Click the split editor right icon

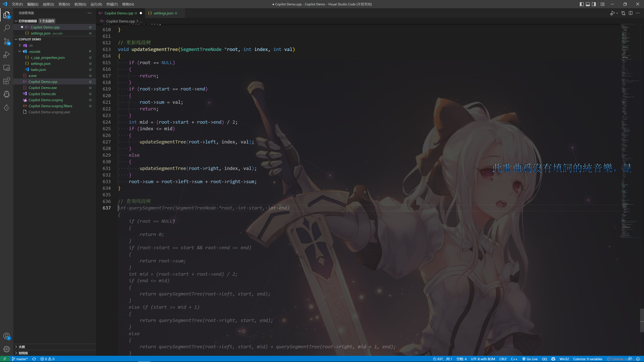[631, 13]
